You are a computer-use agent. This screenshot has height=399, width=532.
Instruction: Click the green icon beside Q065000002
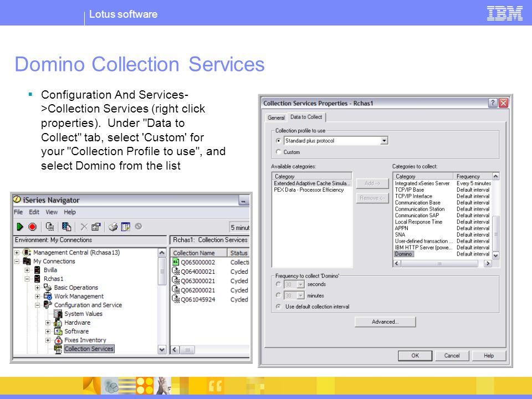176,262
